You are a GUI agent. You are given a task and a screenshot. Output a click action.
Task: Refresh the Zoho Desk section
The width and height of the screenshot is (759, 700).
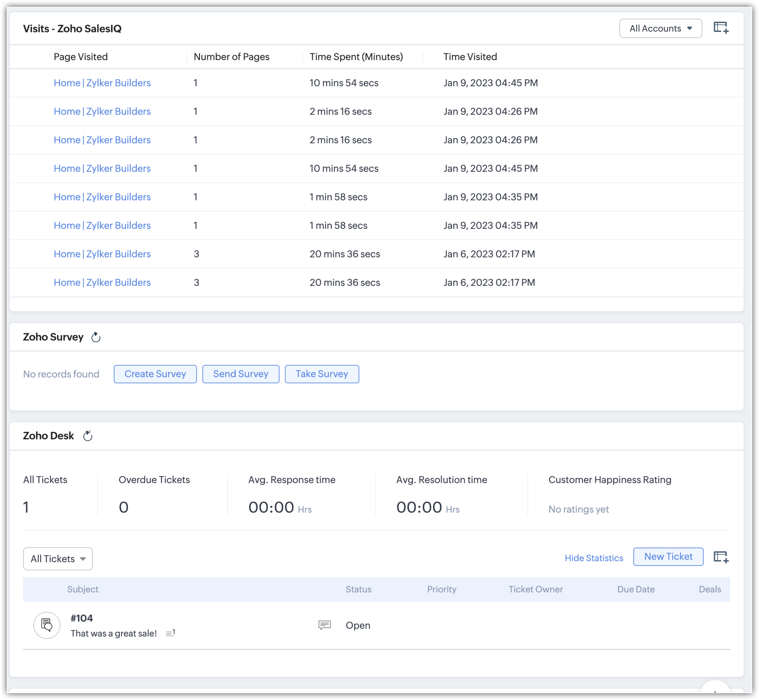(x=88, y=436)
